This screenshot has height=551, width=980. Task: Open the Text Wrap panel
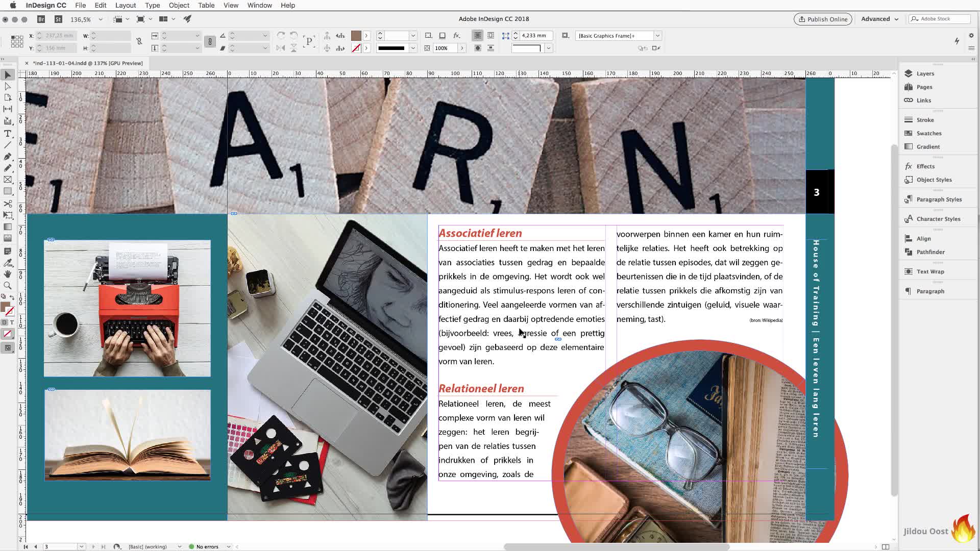930,271
